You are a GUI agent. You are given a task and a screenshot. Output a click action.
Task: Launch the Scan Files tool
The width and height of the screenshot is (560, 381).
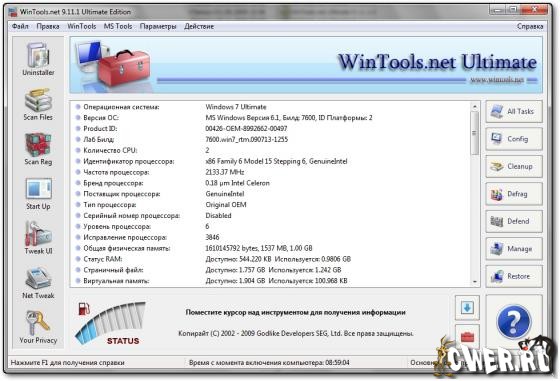(x=38, y=104)
